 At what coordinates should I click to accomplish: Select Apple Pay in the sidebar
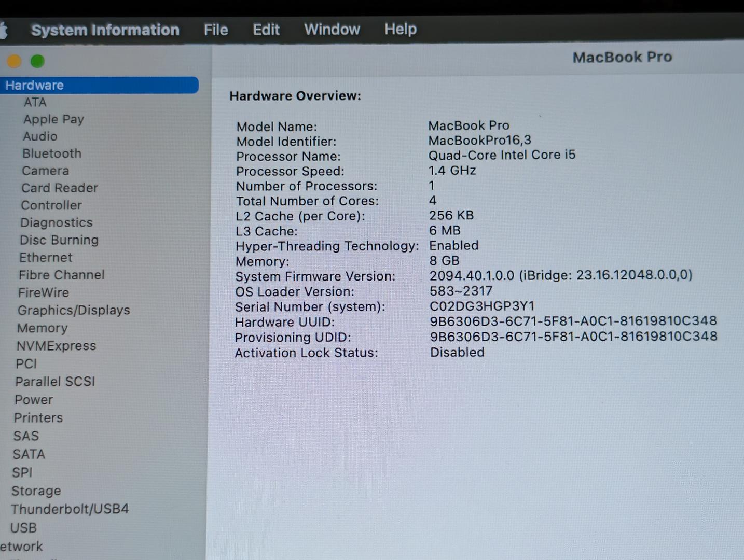tap(53, 119)
